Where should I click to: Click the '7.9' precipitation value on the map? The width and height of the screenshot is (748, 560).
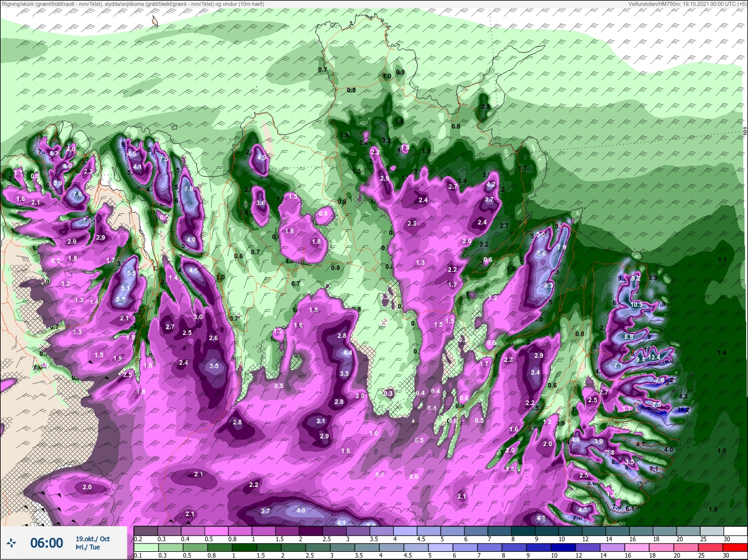pyautogui.click(x=562, y=248)
